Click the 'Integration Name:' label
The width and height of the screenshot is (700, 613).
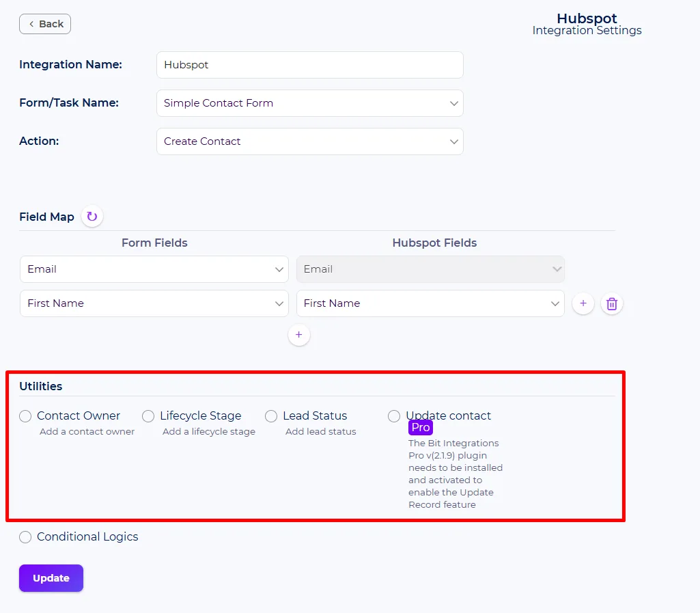70,65
